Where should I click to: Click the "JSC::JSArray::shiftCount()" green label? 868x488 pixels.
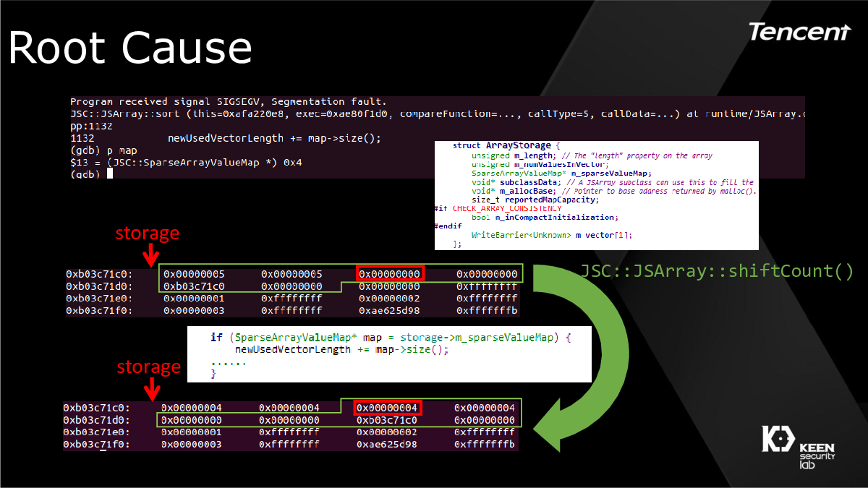[717, 271]
